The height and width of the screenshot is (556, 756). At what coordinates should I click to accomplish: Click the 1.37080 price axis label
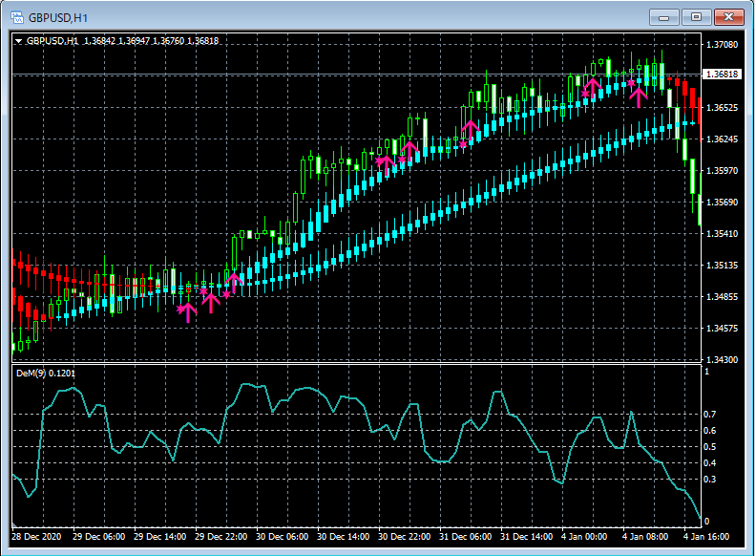click(720, 45)
